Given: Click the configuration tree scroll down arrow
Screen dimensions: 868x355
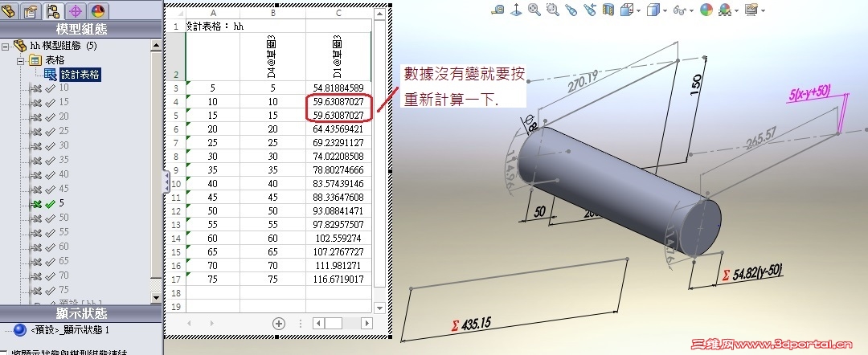Looking at the screenshot, I should click(156, 297).
